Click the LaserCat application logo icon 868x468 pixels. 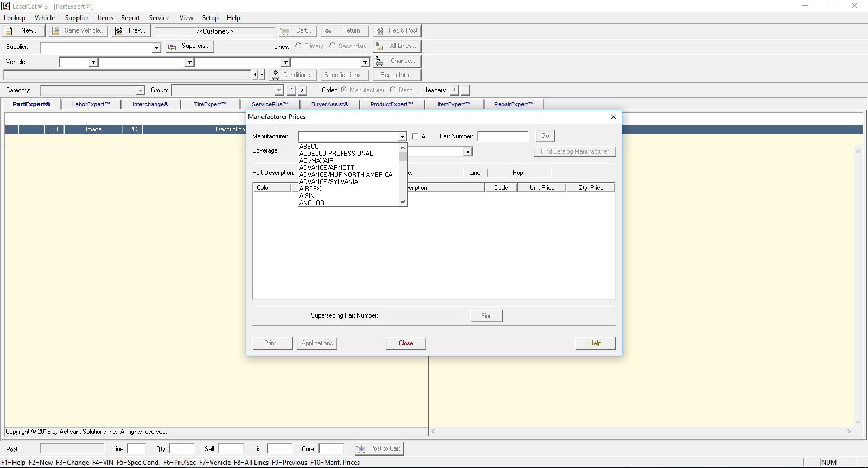click(5, 6)
